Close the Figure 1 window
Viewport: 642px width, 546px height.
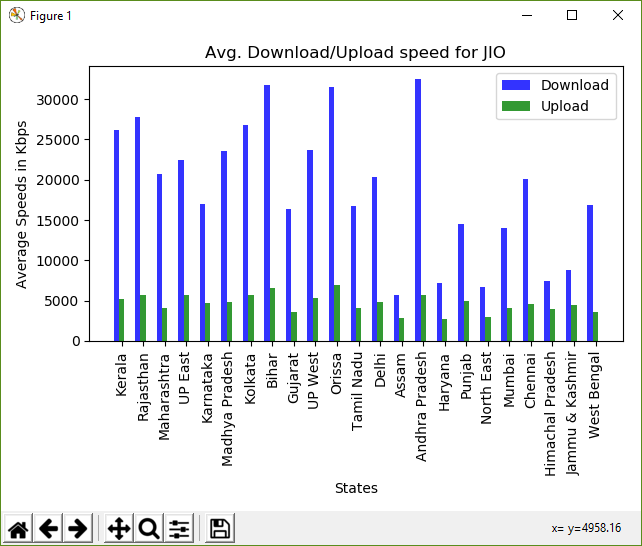tap(617, 16)
